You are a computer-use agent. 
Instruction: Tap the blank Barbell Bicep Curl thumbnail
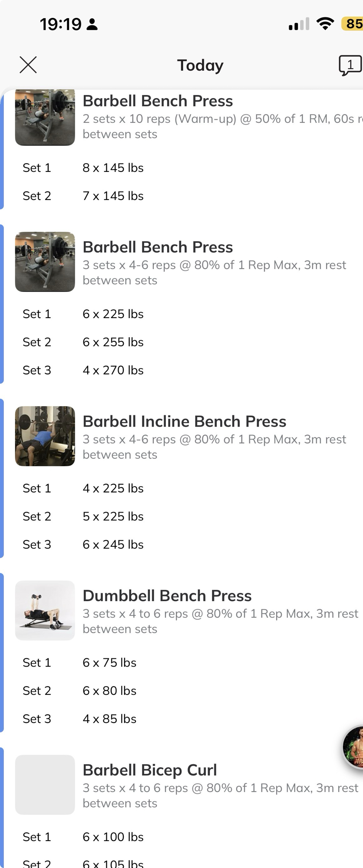coord(45,785)
